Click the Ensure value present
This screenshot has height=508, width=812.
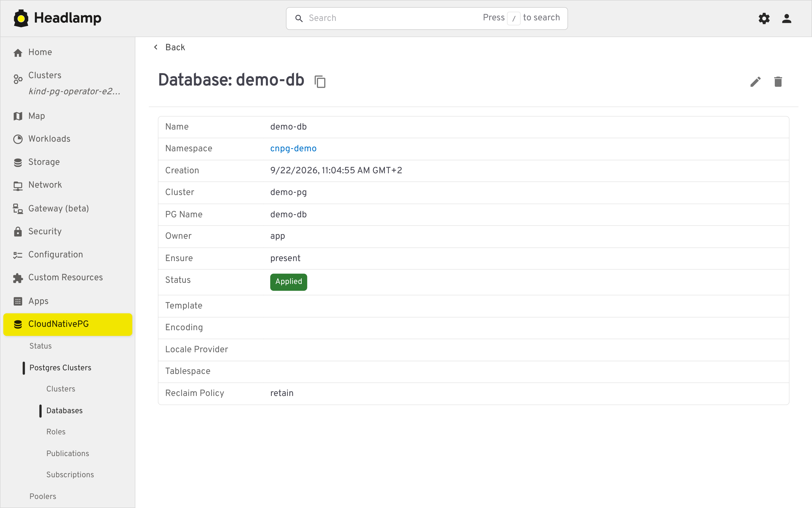tap(285, 258)
